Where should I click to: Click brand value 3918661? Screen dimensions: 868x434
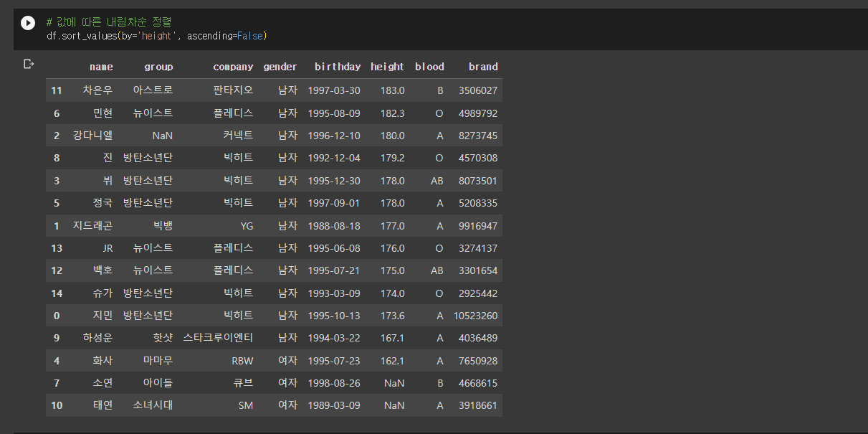coord(478,405)
